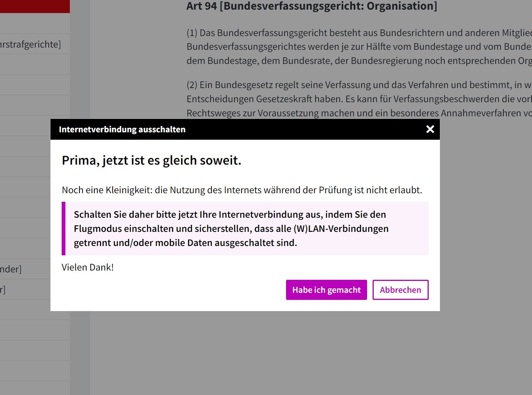
Task: Close the Internetverbindung ausschalten dialog with the X
Action: pos(430,129)
